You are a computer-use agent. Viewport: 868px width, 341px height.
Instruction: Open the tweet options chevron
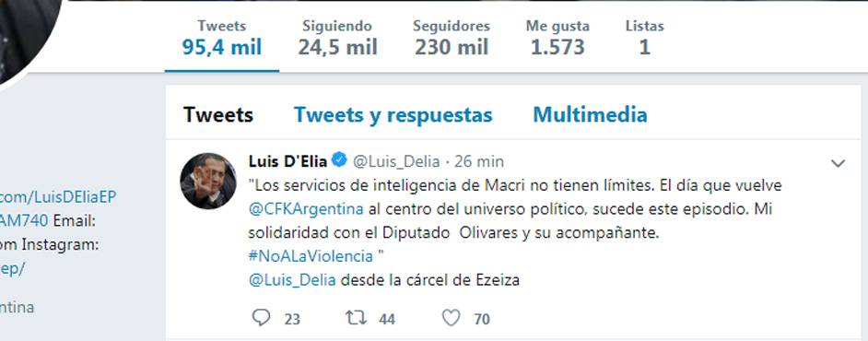839,163
